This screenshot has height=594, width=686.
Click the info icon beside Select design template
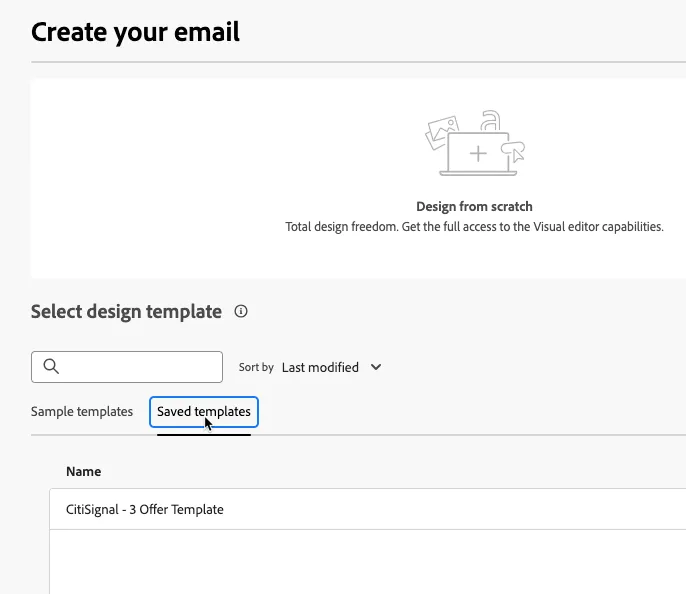(241, 311)
